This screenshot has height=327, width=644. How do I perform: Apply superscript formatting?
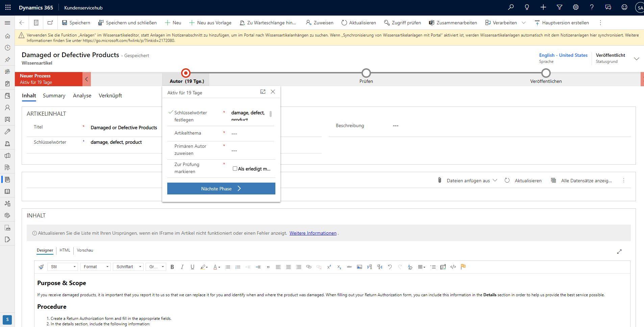329,267
